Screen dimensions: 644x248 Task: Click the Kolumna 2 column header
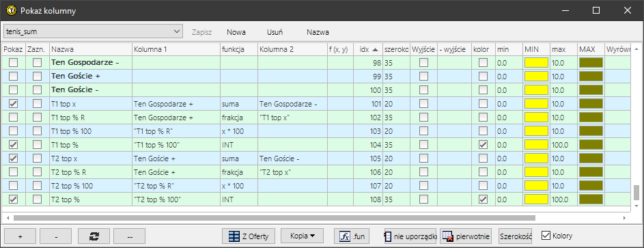tap(292, 49)
